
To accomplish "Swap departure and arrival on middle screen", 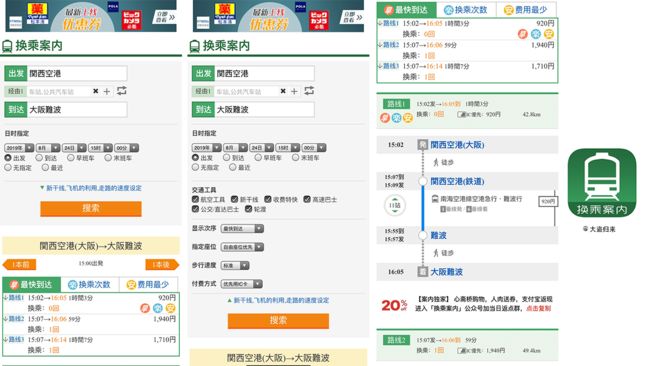I will 309,91.
